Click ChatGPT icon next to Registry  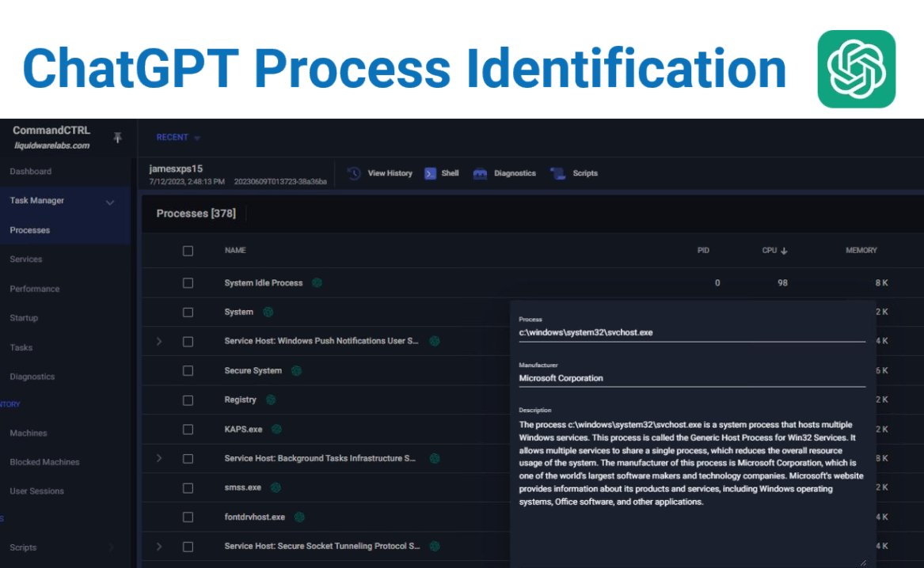coord(271,399)
